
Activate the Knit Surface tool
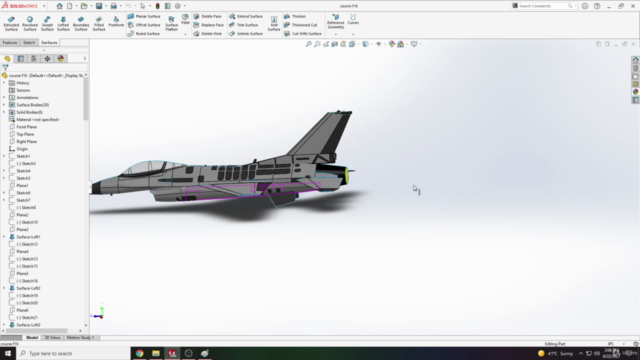[x=274, y=24]
